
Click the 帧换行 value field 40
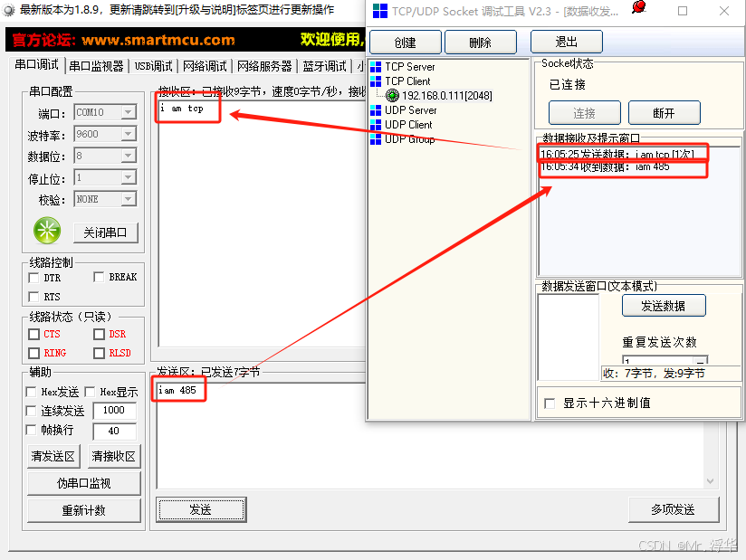[x=114, y=432]
